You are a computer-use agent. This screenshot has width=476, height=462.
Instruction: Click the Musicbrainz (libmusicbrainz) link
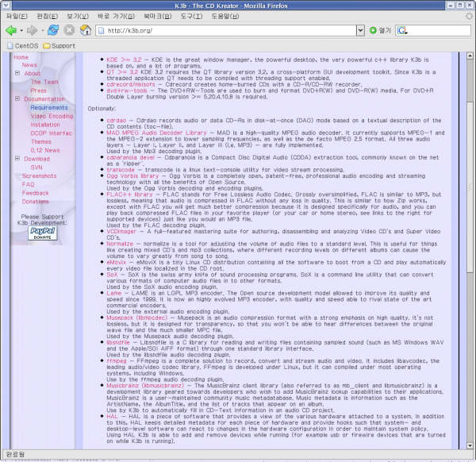pyautogui.click(x=145, y=386)
